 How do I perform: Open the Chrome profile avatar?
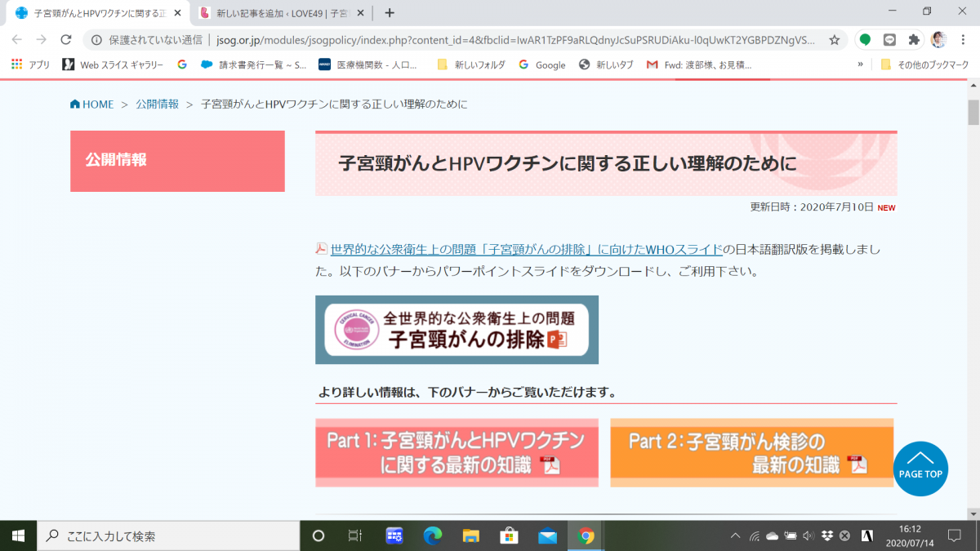938,39
